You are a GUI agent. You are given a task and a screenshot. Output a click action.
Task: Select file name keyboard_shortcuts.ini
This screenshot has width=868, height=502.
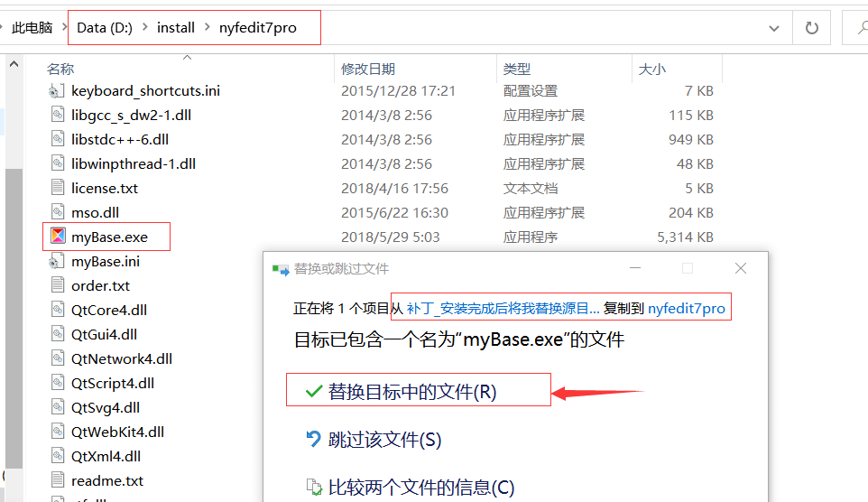pos(145,91)
